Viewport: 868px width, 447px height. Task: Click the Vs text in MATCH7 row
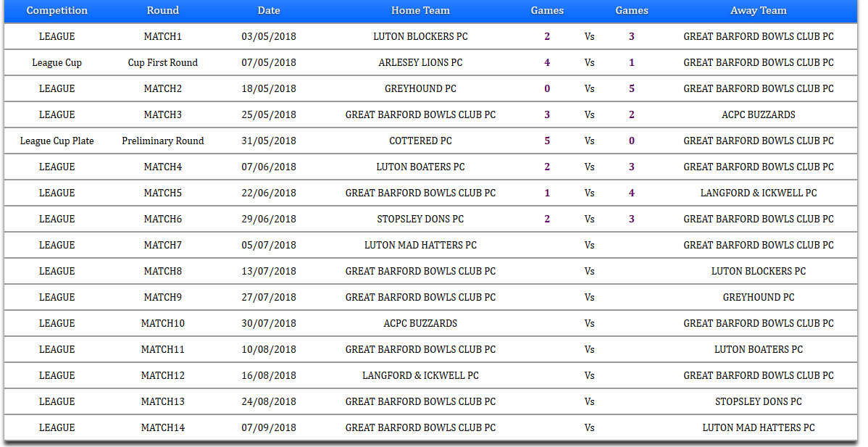tap(590, 245)
